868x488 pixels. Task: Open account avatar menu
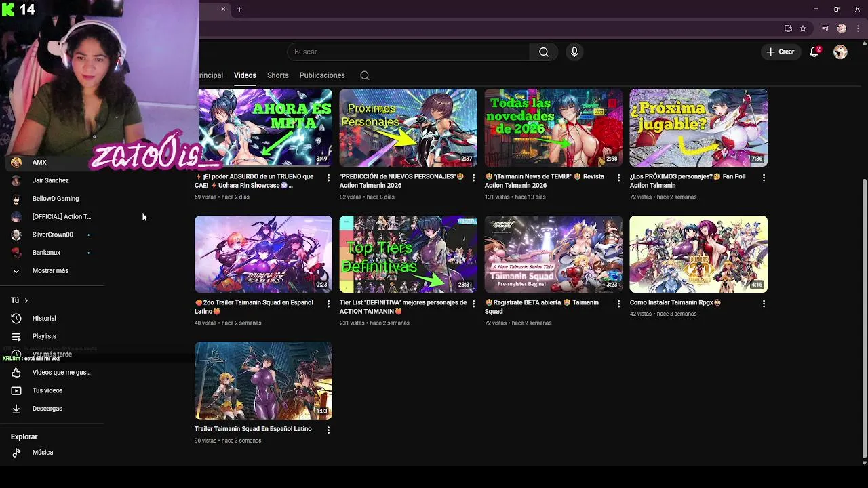point(840,52)
